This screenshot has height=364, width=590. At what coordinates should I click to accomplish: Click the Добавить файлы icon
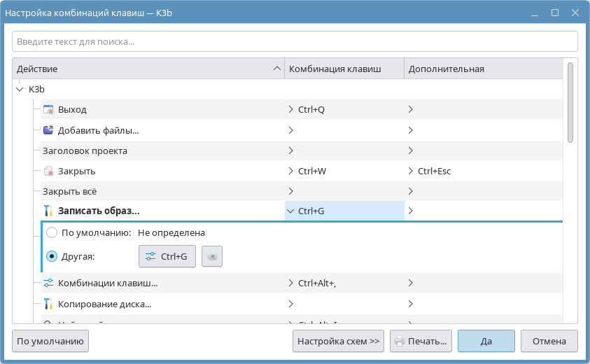pos(48,130)
